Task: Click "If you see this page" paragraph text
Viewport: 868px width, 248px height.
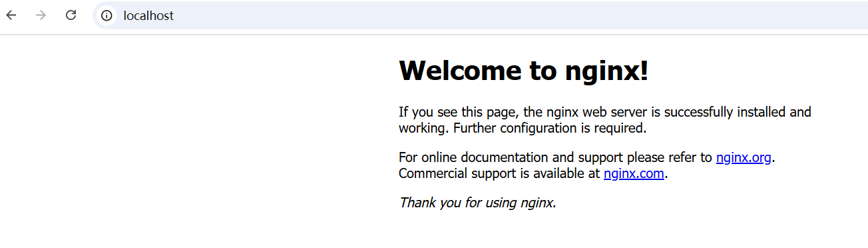Action: 605,120
